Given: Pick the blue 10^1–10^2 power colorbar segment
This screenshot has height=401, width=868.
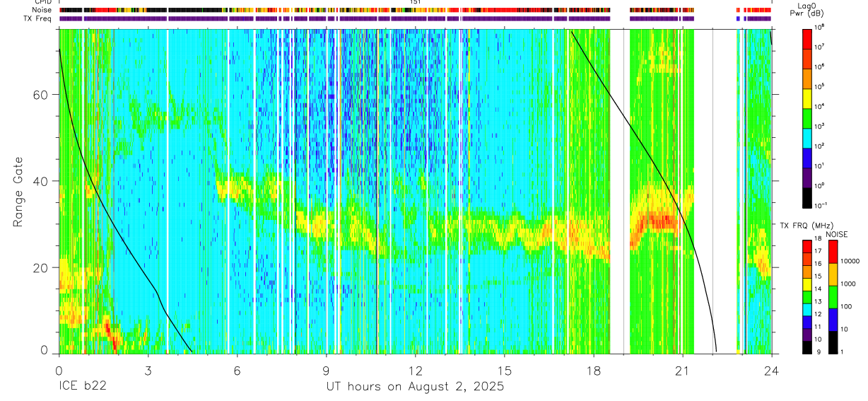Looking at the screenshot, I should (807, 157).
